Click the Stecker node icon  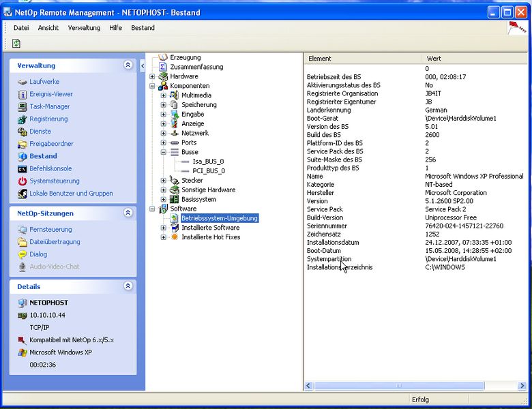pos(175,181)
